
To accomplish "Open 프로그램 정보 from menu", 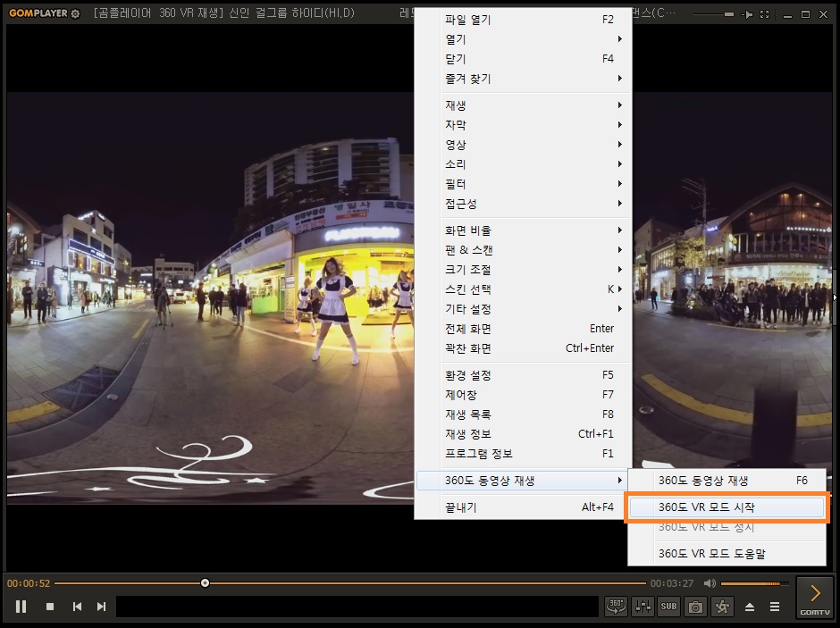I will (x=523, y=454).
